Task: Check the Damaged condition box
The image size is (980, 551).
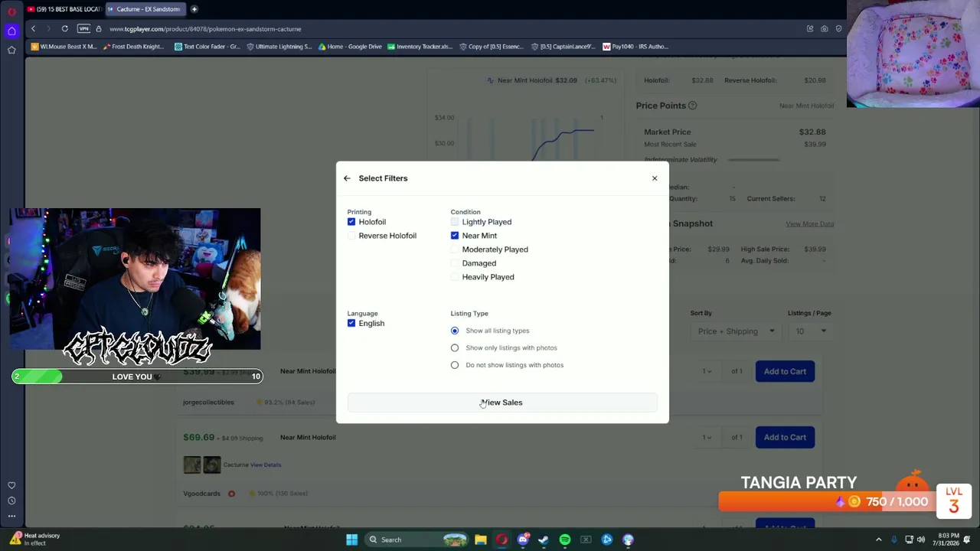Action: click(455, 263)
